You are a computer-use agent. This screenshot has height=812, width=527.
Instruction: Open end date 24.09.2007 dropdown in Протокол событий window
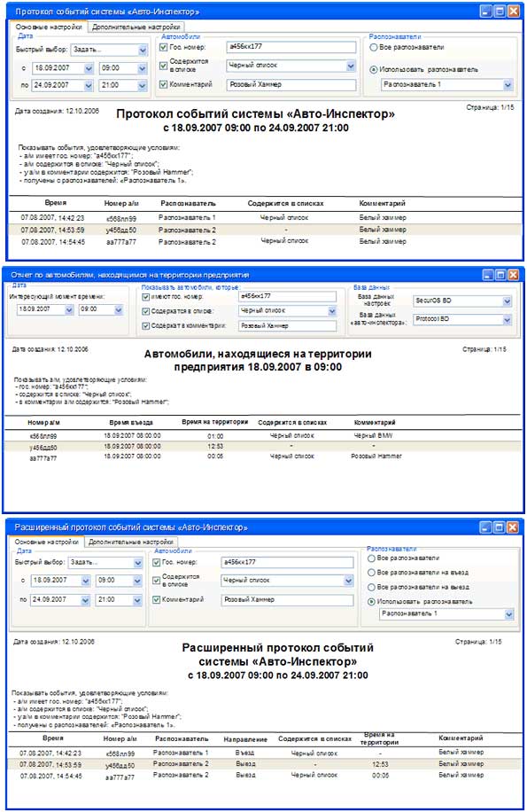click(x=89, y=85)
